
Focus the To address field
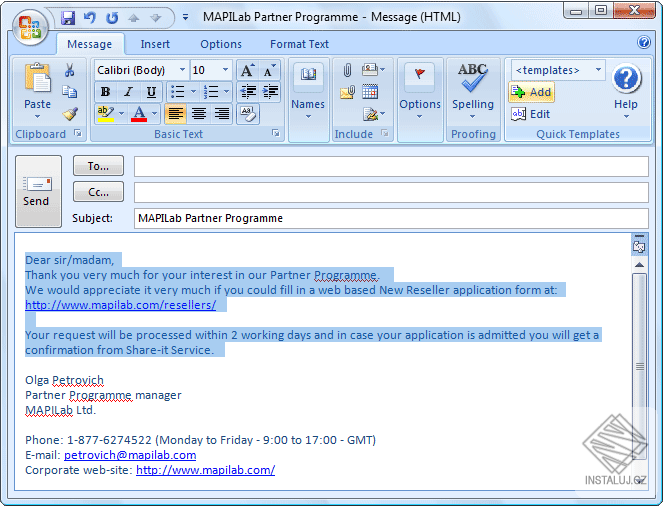[391, 166]
